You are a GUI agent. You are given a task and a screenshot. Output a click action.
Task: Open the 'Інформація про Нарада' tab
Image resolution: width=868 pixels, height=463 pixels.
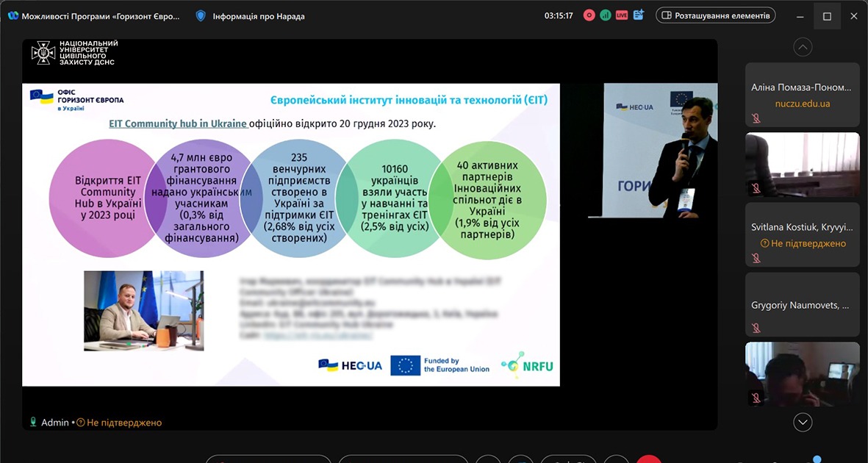click(x=258, y=16)
